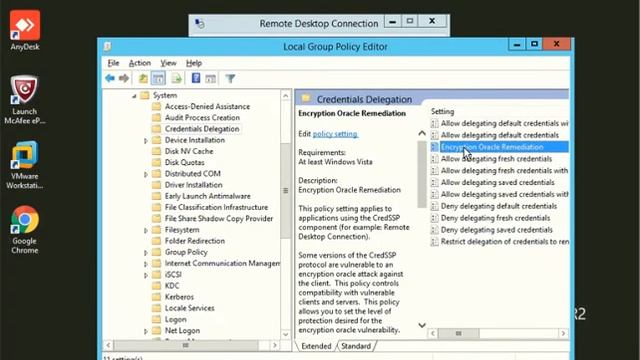This screenshot has height=360, width=640.
Task: Switch to the Standard tab
Action: pyautogui.click(x=356, y=346)
